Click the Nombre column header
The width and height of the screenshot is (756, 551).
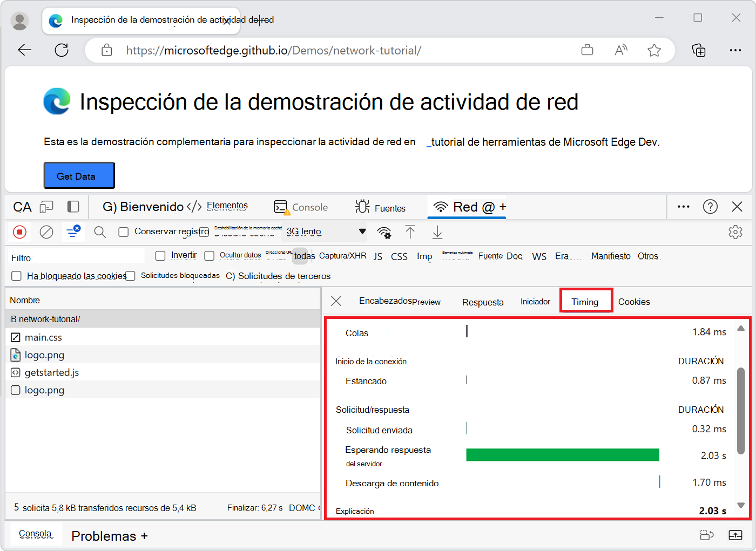tap(163, 300)
